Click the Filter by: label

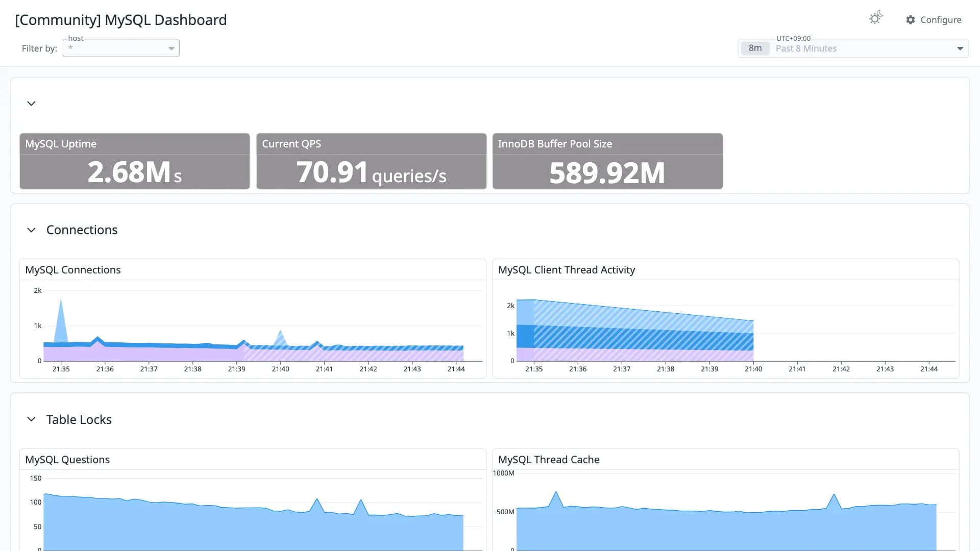[x=39, y=48]
